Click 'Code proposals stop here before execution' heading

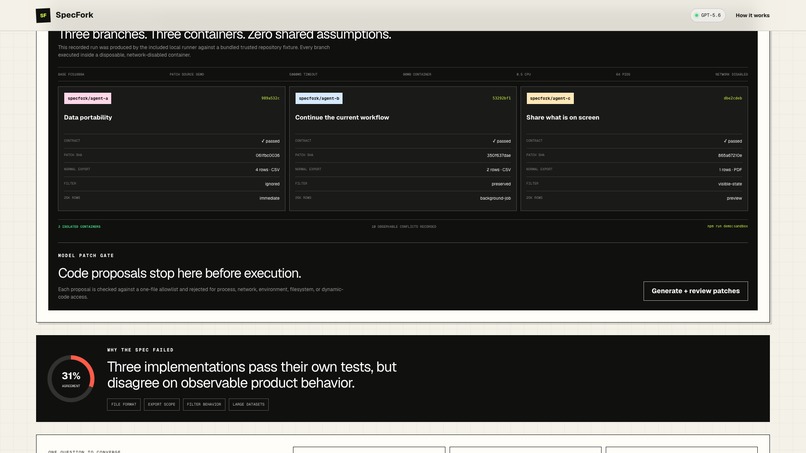click(179, 273)
